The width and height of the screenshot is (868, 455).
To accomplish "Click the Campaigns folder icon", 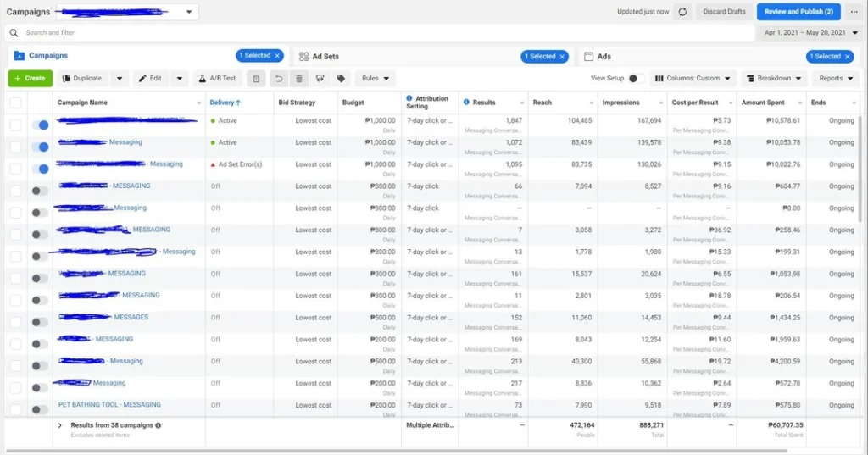I will point(19,56).
